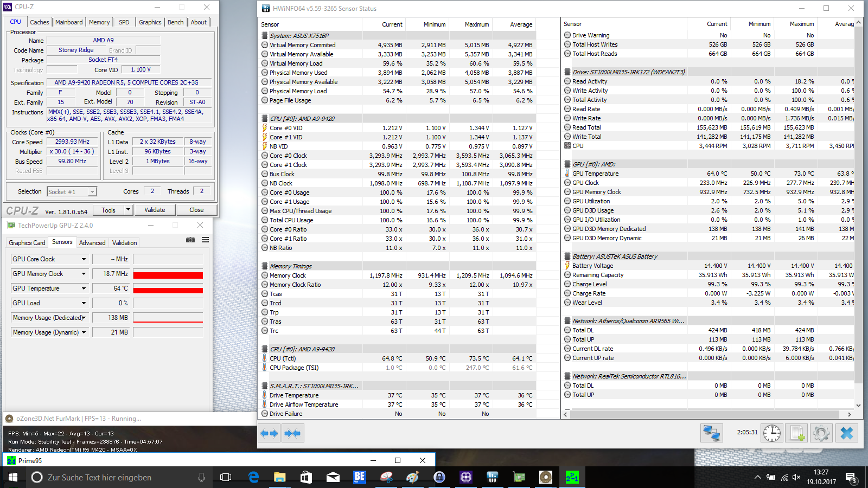Reset the HWiNFO clock timer button
The image size is (868, 488).
point(772,433)
